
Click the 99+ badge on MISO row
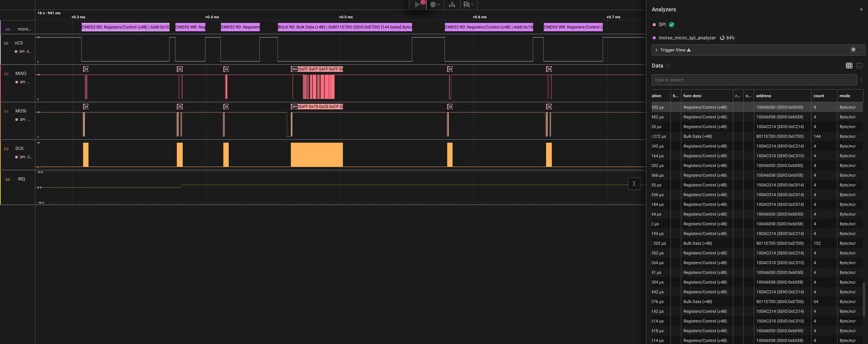[294, 69]
